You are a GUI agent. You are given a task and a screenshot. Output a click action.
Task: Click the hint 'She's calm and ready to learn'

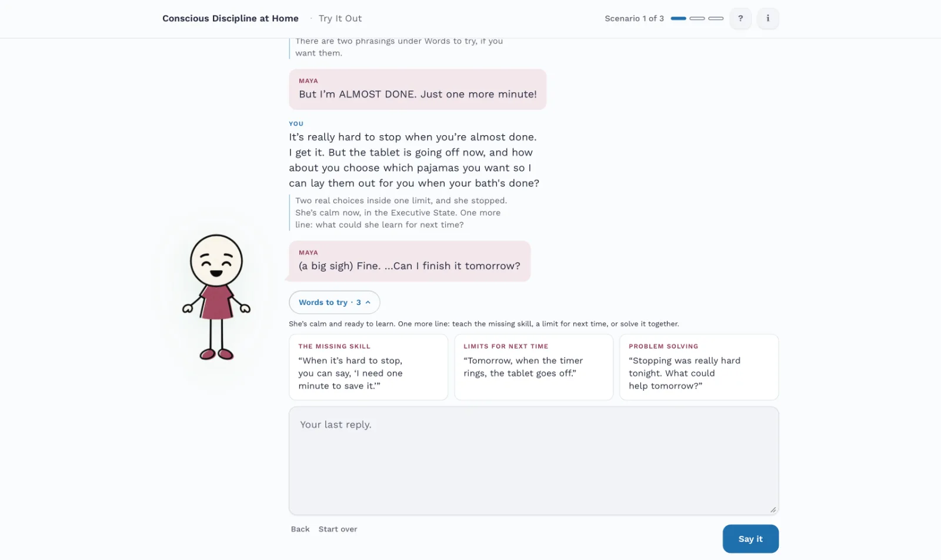click(483, 324)
